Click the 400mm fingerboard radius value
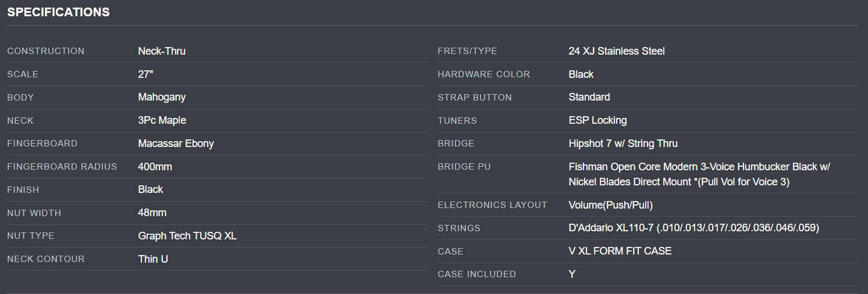Image resolution: width=868 pixels, height=294 pixels. pos(155,167)
